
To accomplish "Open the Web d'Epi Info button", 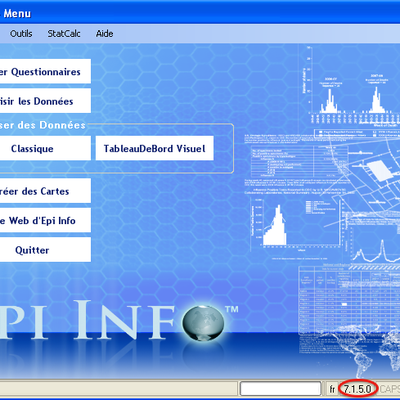I will [45, 220].
